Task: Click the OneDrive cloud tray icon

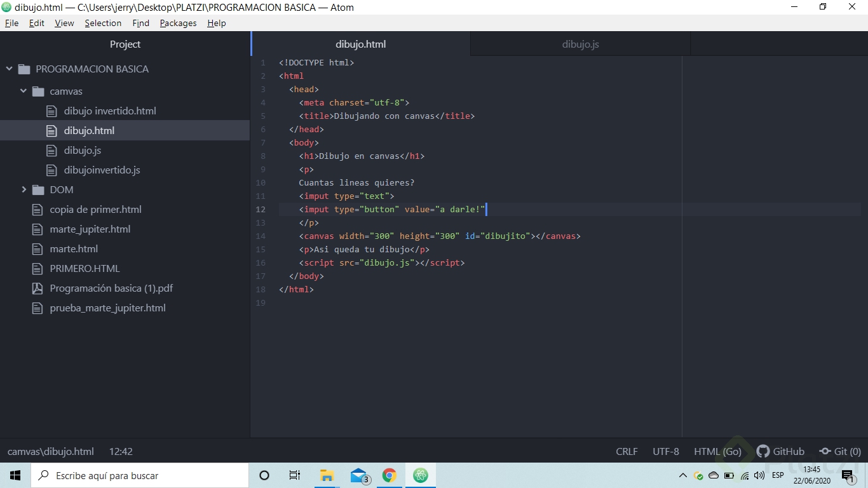Action: [714, 475]
